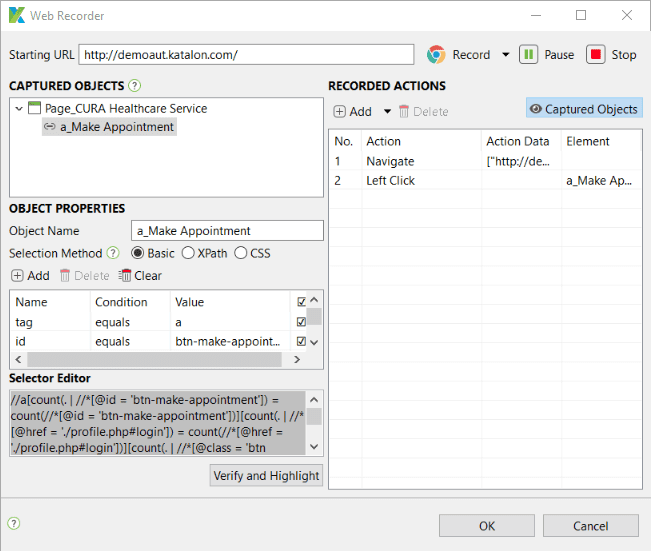Screen dimensions: 651x551
Task: Confirm with the OK button
Action: [487, 526]
